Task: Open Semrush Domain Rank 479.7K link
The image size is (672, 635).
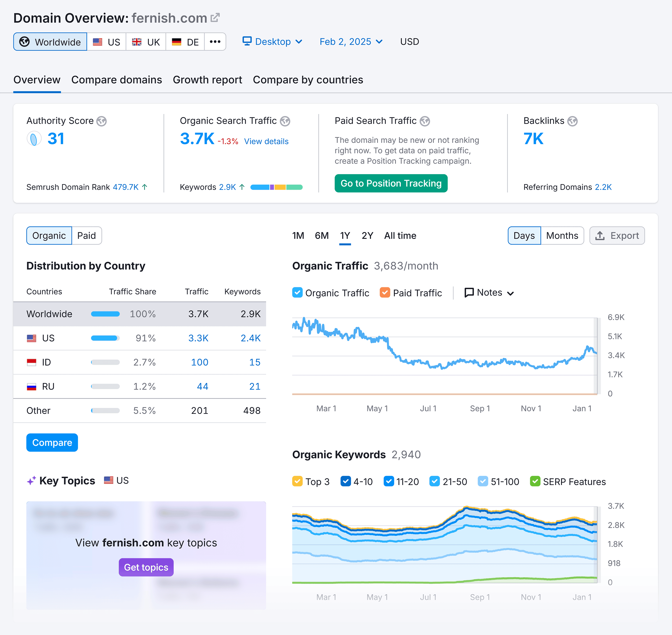Action: [126, 187]
